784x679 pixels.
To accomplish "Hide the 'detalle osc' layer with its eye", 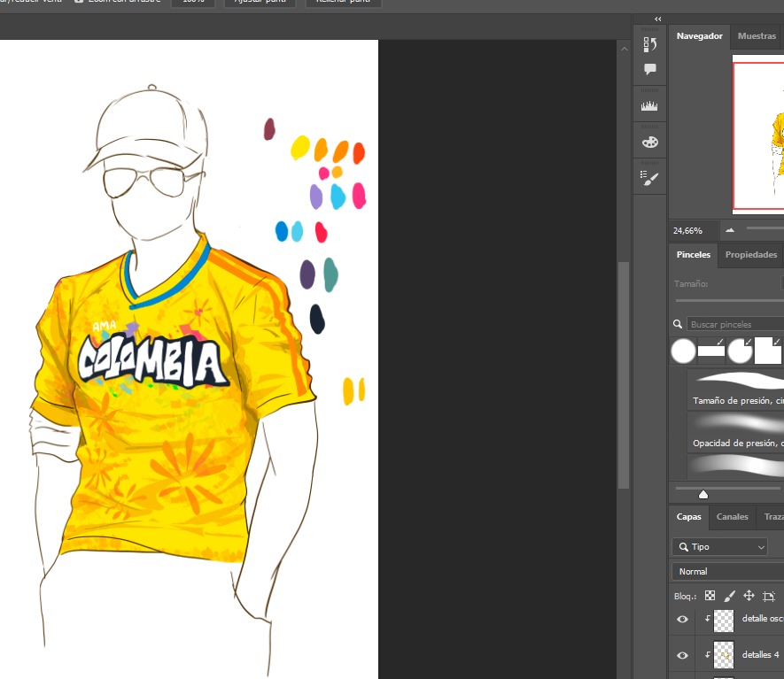I will (682, 619).
